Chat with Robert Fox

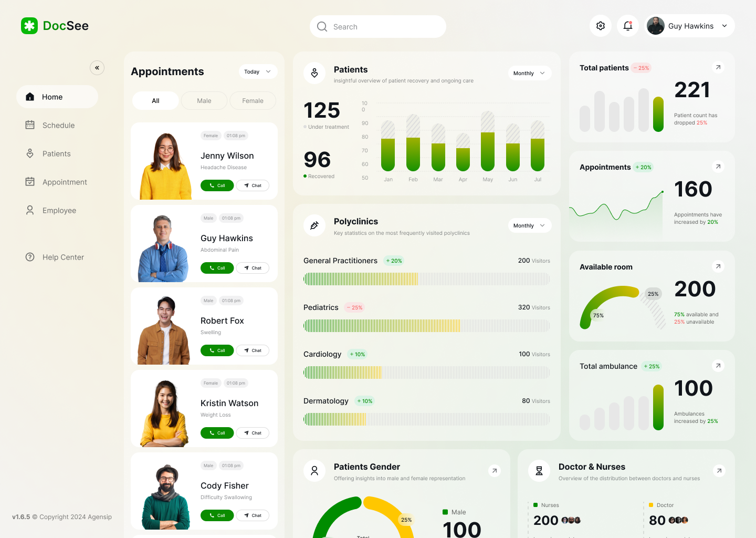[x=253, y=350]
